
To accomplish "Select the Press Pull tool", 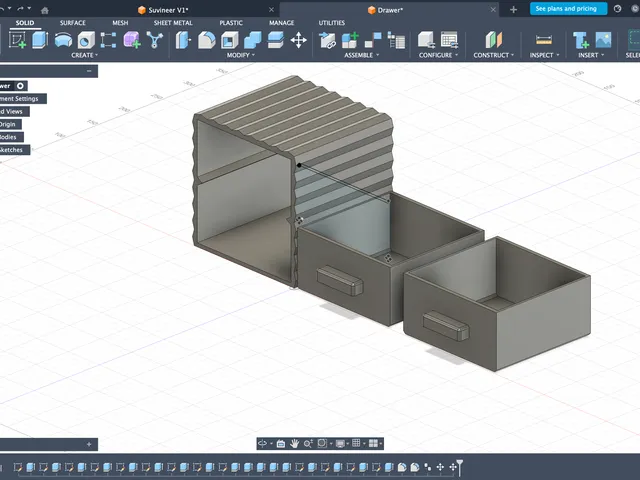I will [183, 40].
